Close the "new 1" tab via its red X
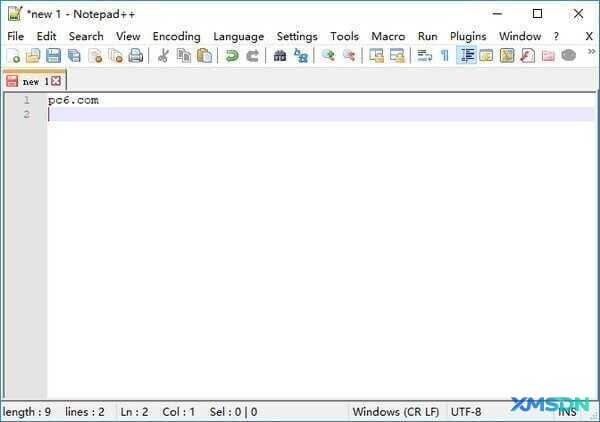This screenshot has width=600, height=422. pyautogui.click(x=56, y=81)
